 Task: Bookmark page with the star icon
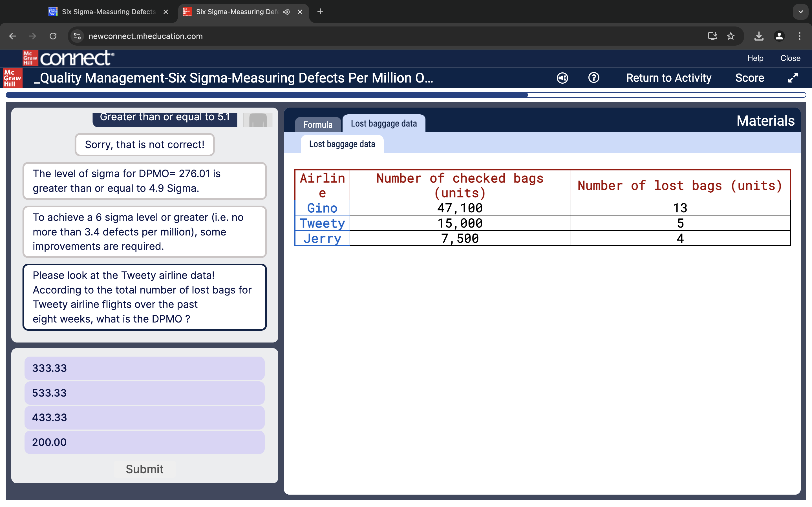pyautogui.click(x=731, y=36)
